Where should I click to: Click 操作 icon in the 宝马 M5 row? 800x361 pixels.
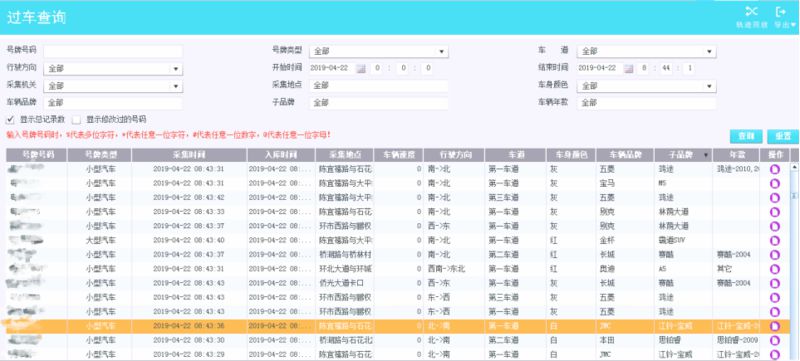774,183
